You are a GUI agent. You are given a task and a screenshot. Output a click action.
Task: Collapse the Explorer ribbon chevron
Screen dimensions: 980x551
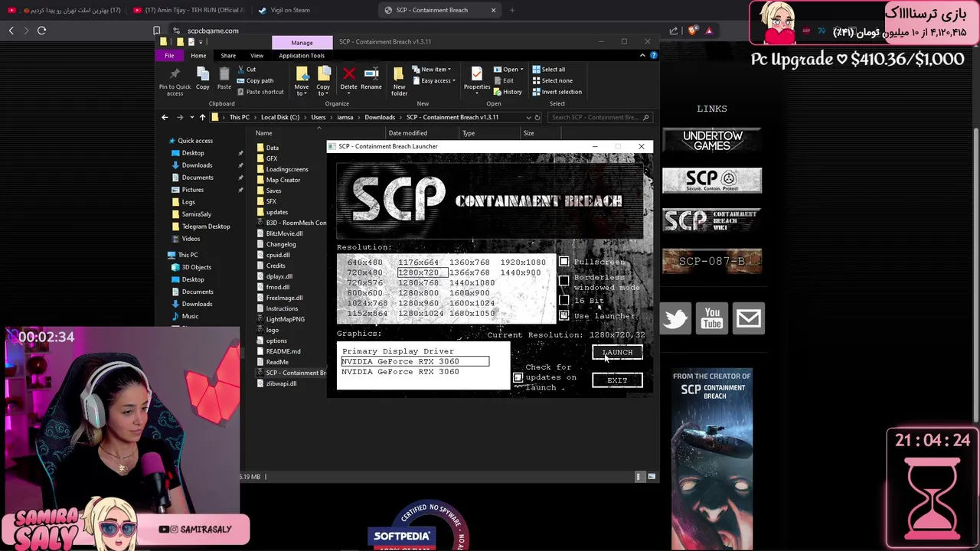tap(642, 55)
